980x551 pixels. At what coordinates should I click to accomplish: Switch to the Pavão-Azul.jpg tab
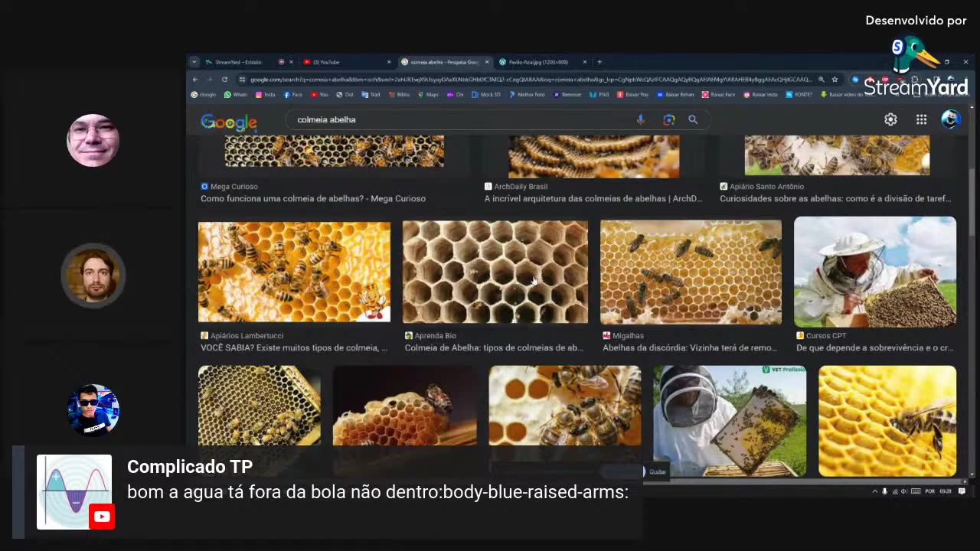[543, 62]
